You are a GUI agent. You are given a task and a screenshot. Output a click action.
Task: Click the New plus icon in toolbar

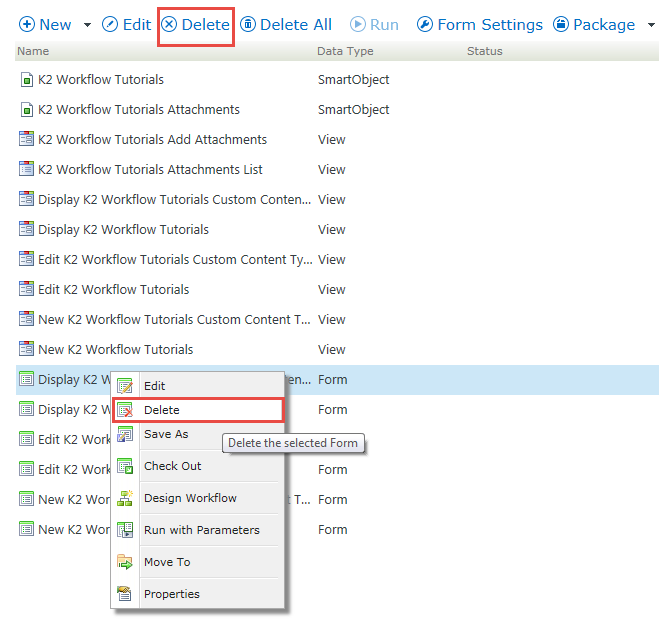[x=26, y=24]
